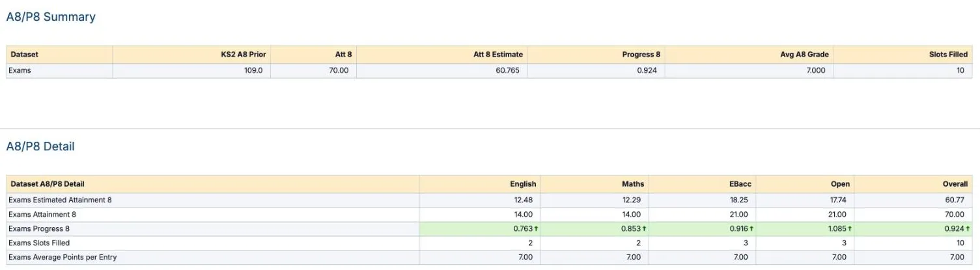This screenshot has width=980, height=270.
Task: Click the Progress 8 header in Summary table
Action: click(596, 55)
